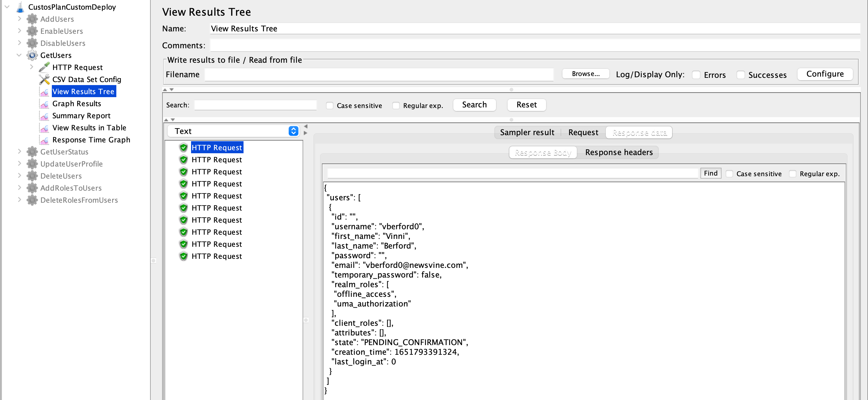Click the AddUsers disabled gear icon
This screenshot has height=400, width=868.
32,19
